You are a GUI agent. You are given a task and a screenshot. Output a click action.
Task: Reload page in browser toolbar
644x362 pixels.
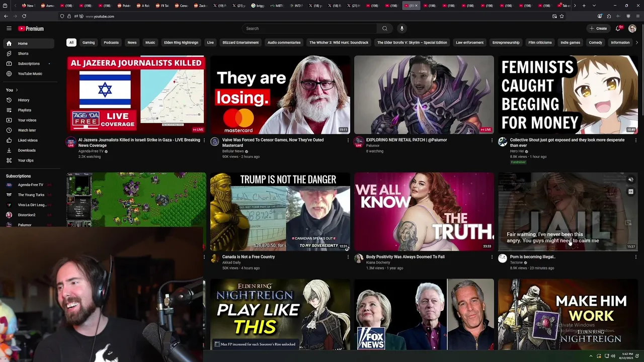point(24,16)
